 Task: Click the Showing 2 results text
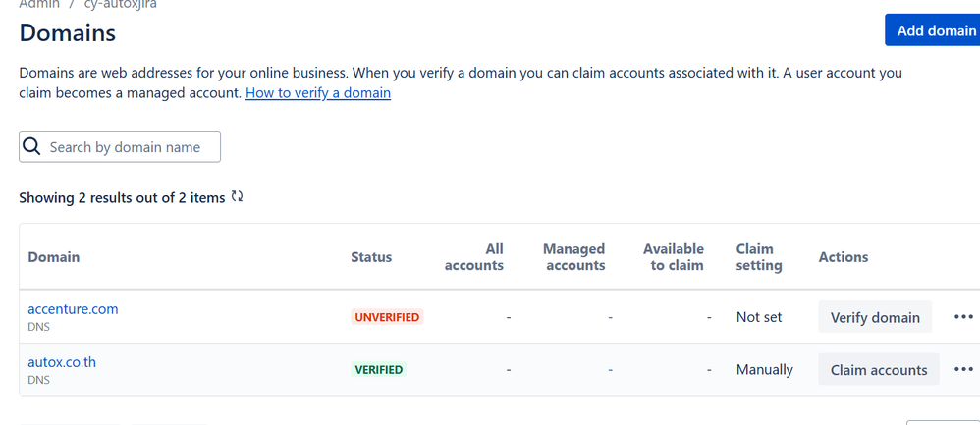click(x=122, y=198)
